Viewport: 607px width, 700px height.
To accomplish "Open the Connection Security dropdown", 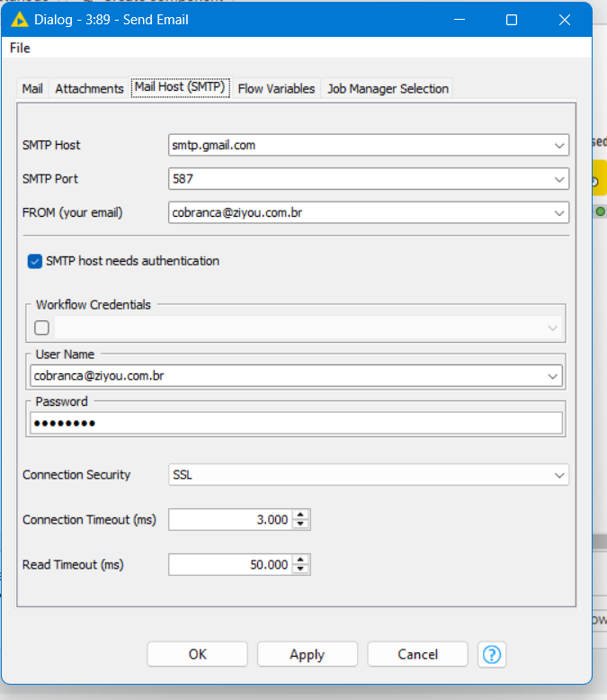I will pyautogui.click(x=559, y=475).
